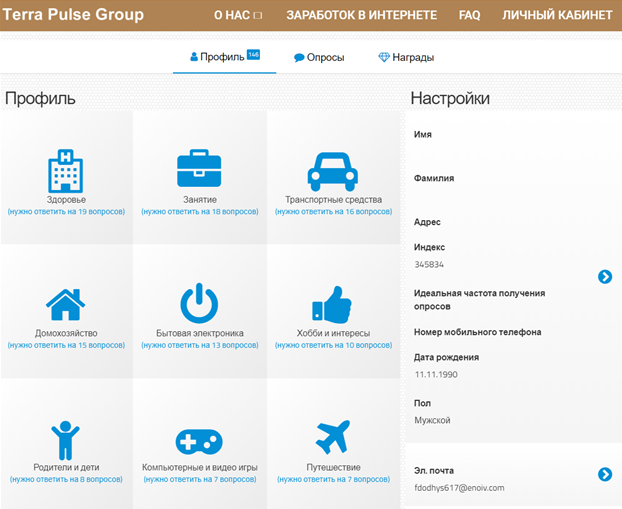Select the Компьютерные и видео игры gamepad icon
The height and width of the screenshot is (509, 622).
tap(199, 442)
